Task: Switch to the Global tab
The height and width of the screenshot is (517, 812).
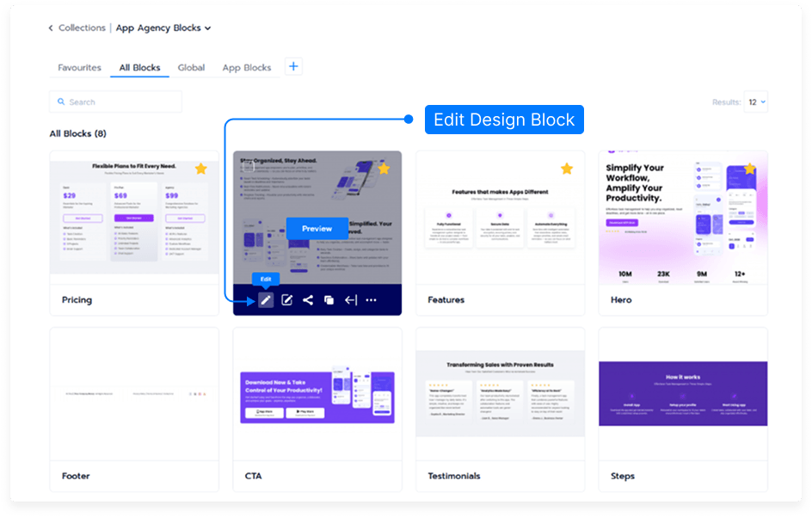Action: (x=191, y=68)
